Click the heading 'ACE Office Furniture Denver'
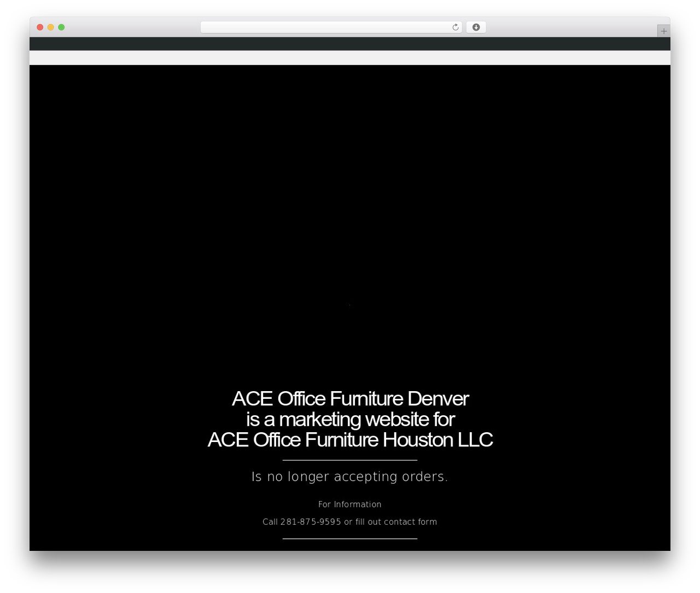 [x=350, y=398]
